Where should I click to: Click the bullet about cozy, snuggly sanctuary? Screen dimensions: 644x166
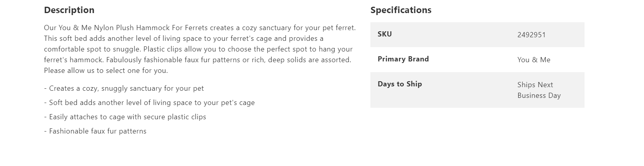124,88
